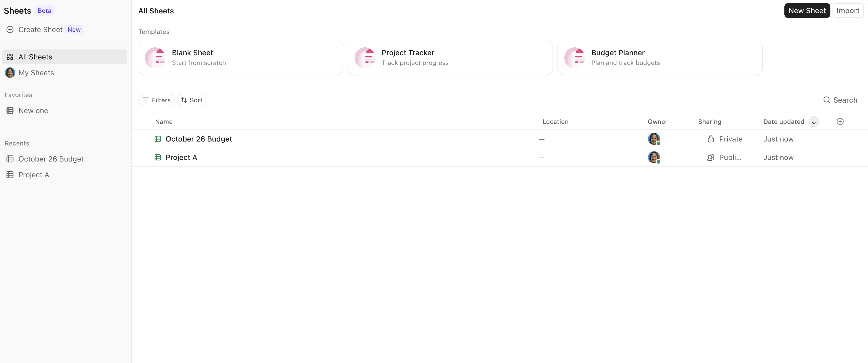Open the New one favorite
868x363 pixels.
click(64, 110)
